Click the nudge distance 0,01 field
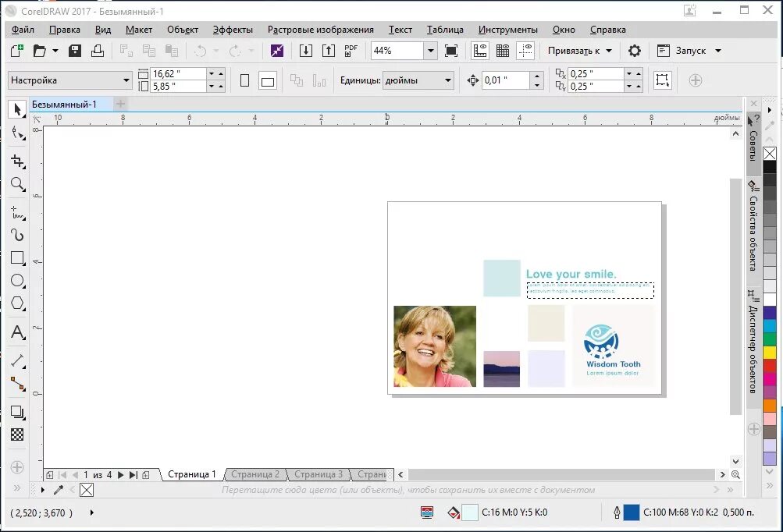783x532 pixels. click(x=505, y=80)
